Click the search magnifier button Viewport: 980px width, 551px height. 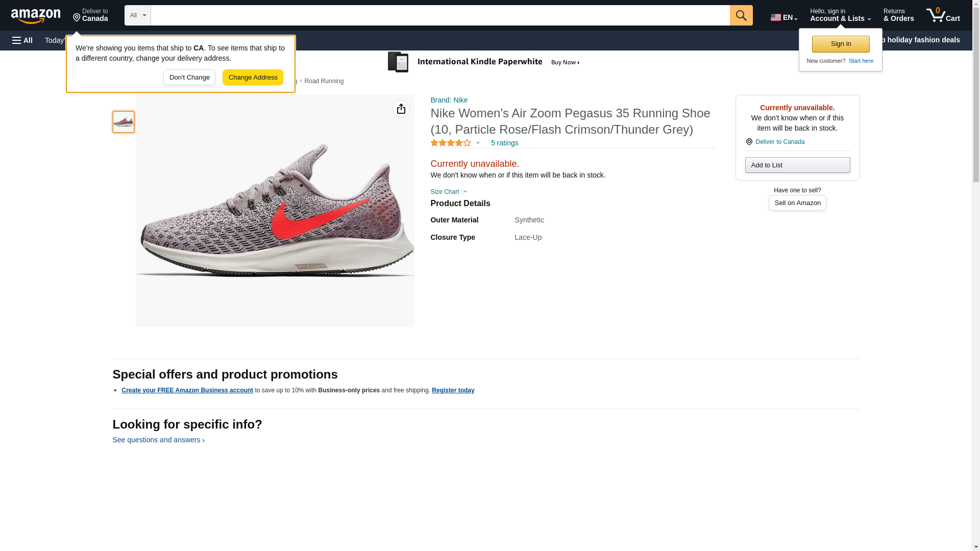click(x=741, y=15)
